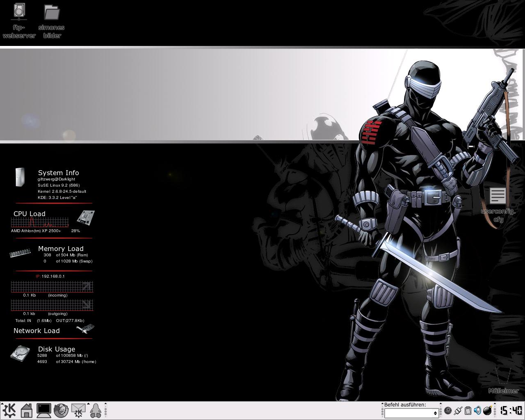Click the RAM module icon
The height and width of the screenshot is (420, 525).
click(20, 252)
